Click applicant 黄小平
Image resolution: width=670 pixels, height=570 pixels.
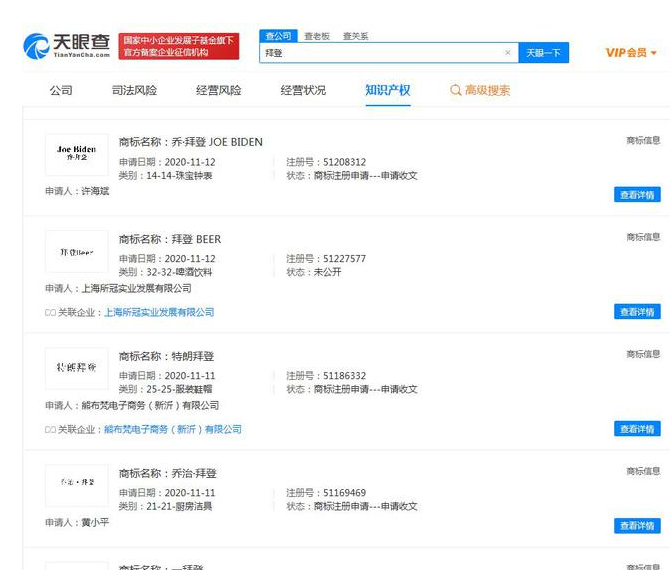click(x=95, y=523)
